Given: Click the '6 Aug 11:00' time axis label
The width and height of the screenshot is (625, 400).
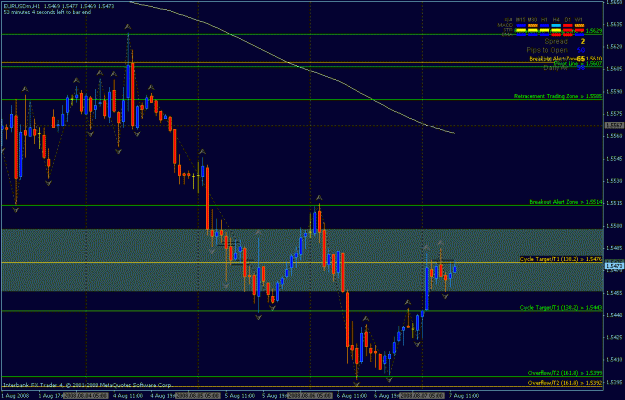Looking at the screenshot, I should (352, 396).
